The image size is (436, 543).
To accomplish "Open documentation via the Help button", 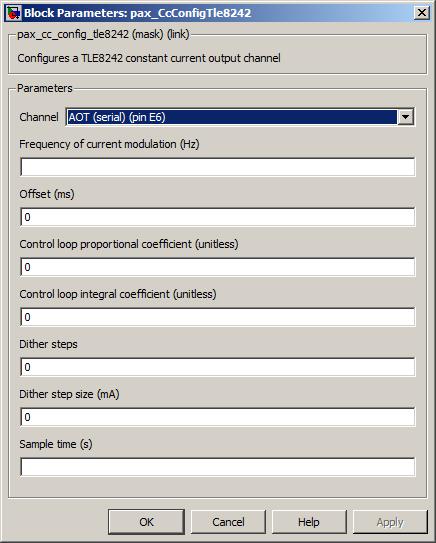I will click(309, 522).
